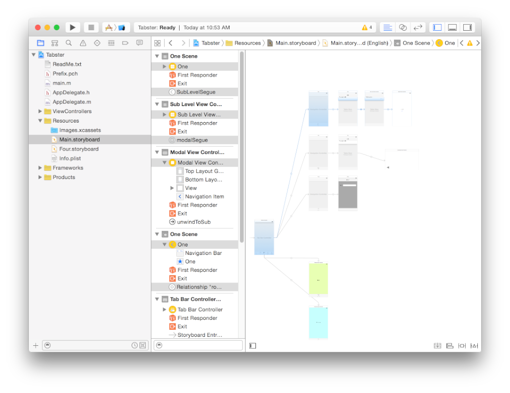Click One Scene in the jump bar
This screenshot has width=510, height=393.
412,43
